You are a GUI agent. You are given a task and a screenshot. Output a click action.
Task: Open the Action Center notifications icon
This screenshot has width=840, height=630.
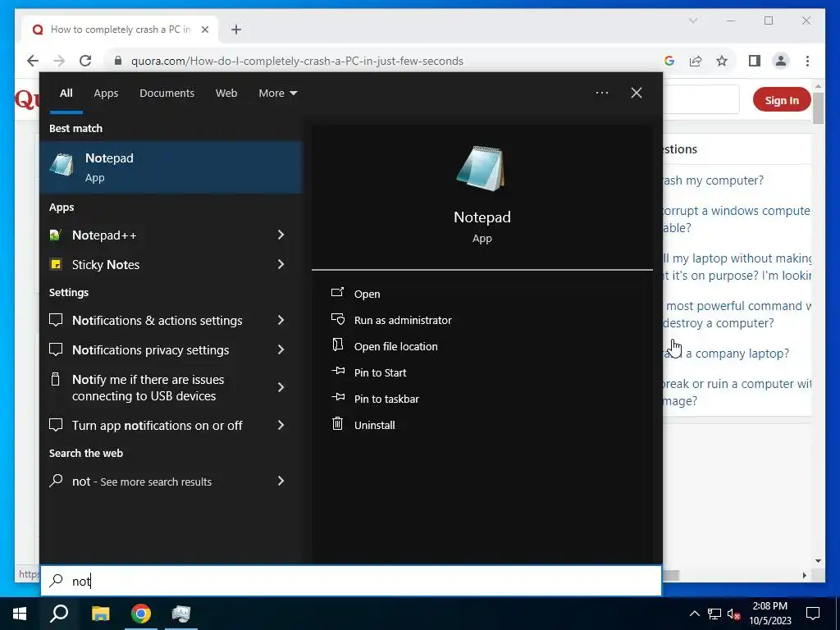tap(813, 614)
